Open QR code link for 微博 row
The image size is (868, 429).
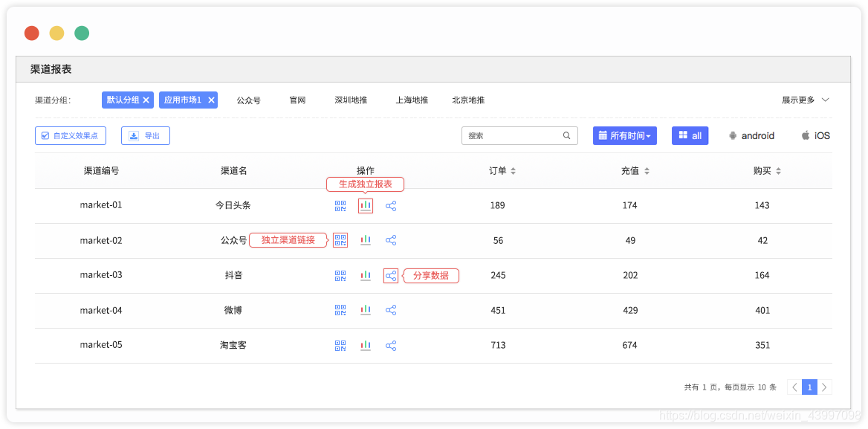pos(340,310)
